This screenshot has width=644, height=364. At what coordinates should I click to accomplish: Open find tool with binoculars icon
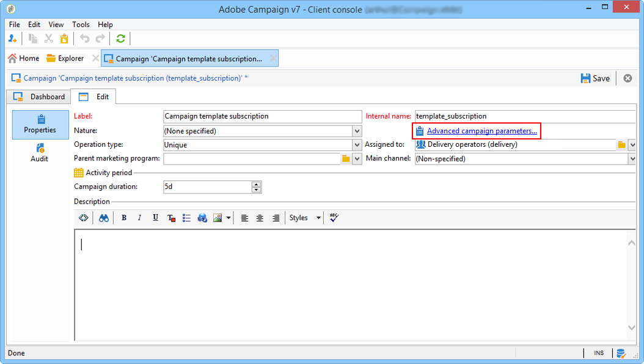coord(104,218)
